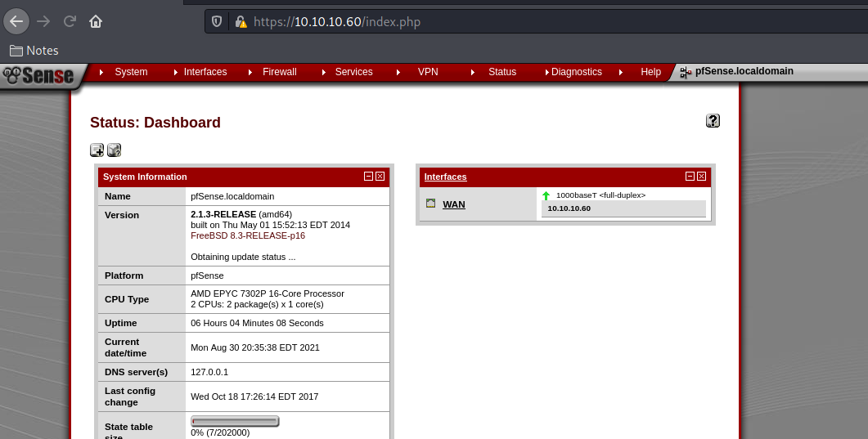Click the state table size progress bar

(x=235, y=421)
